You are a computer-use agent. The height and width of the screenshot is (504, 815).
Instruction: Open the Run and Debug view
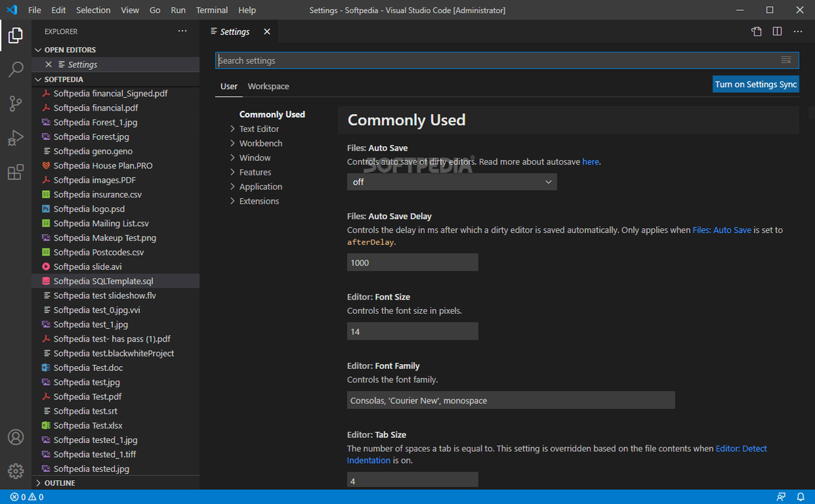point(16,138)
